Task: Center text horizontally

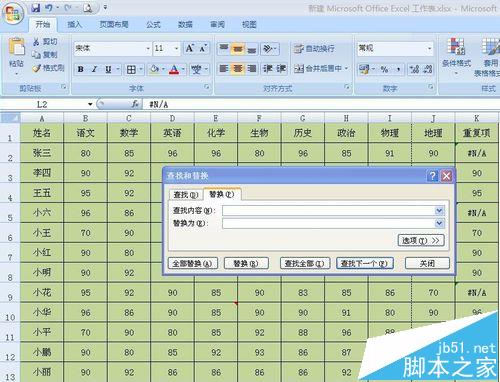Action: click(238, 69)
